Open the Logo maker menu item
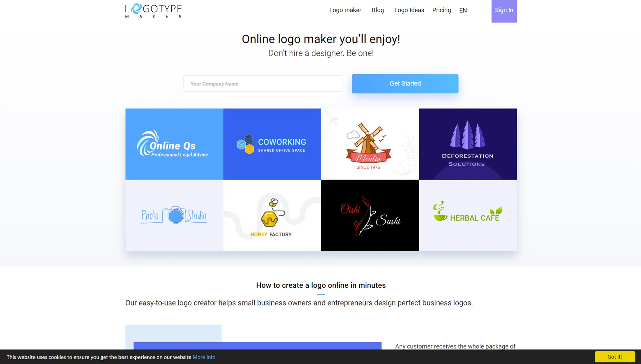Viewport: 641px width, 364px height. coord(345,10)
